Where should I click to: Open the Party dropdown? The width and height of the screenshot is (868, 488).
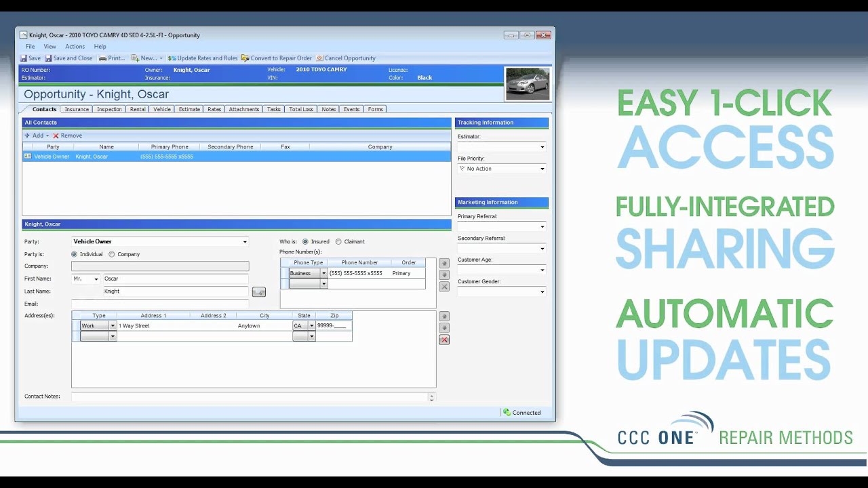tap(245, 242)
